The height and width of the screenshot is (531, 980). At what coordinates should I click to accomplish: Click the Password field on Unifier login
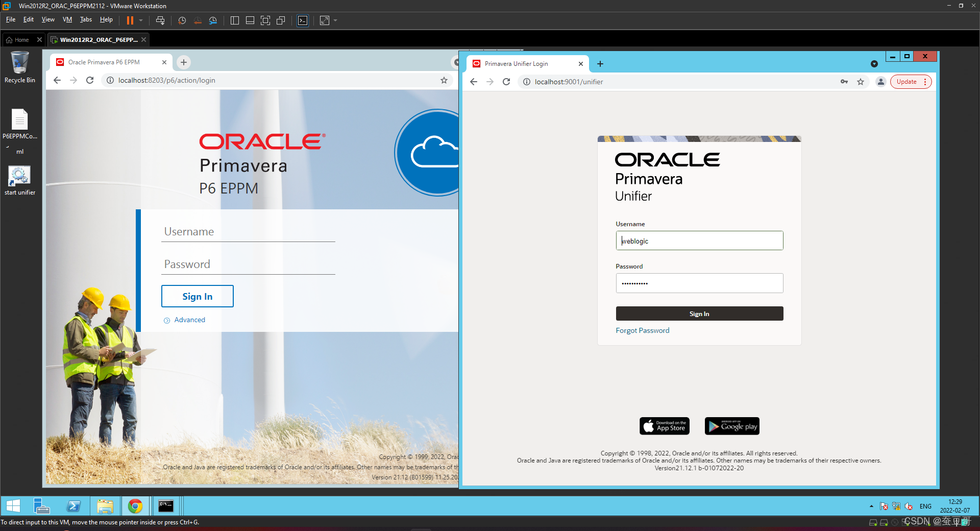[699, 283]
